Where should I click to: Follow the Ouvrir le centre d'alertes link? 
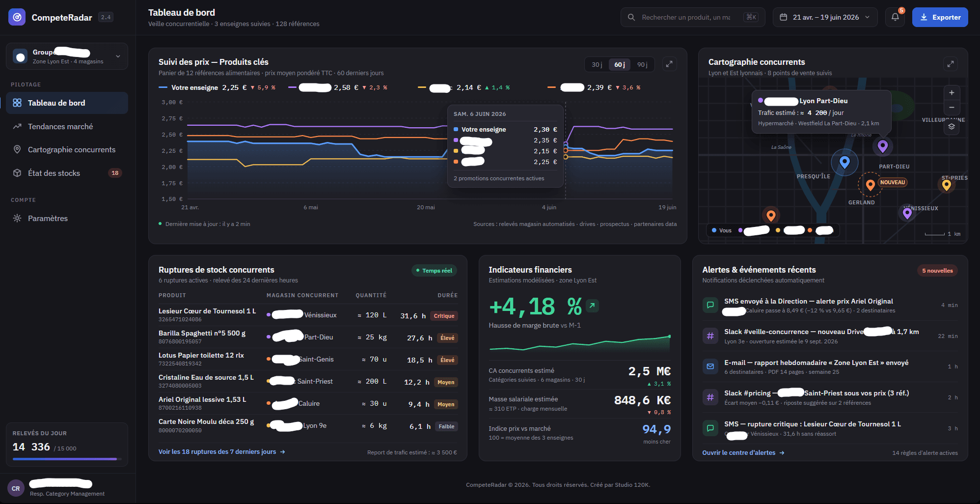(x=743, y=453)
